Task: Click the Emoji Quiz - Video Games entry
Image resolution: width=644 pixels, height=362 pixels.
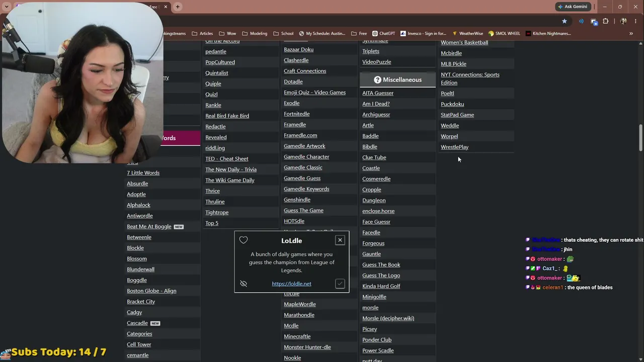Action: (x=314, y=93)
